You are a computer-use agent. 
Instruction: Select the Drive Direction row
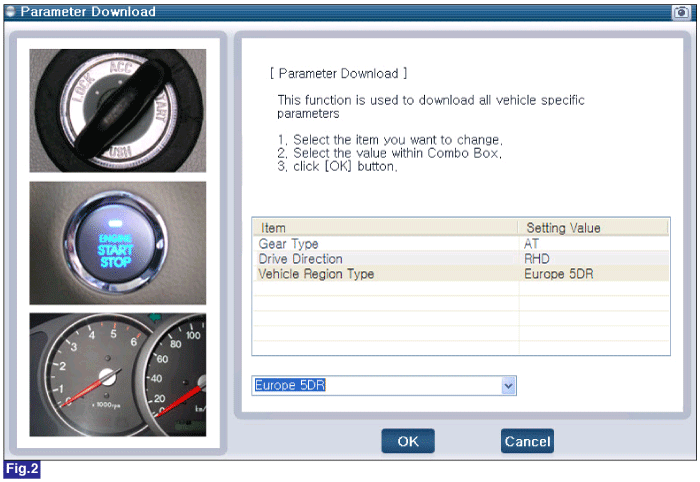(461, 259)
